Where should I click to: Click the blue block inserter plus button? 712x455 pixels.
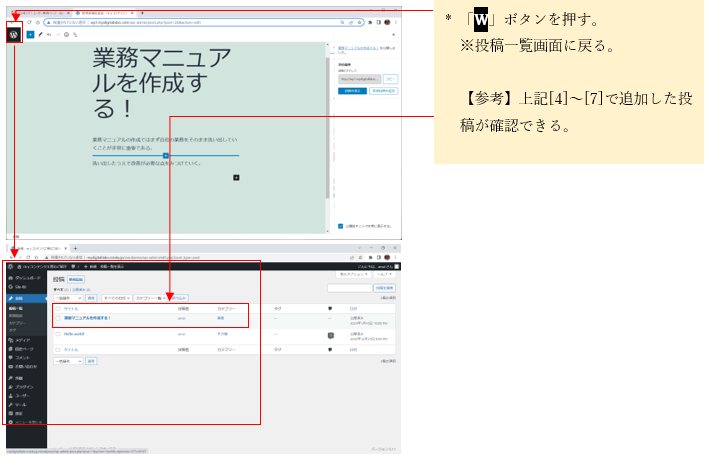(30, 34)
